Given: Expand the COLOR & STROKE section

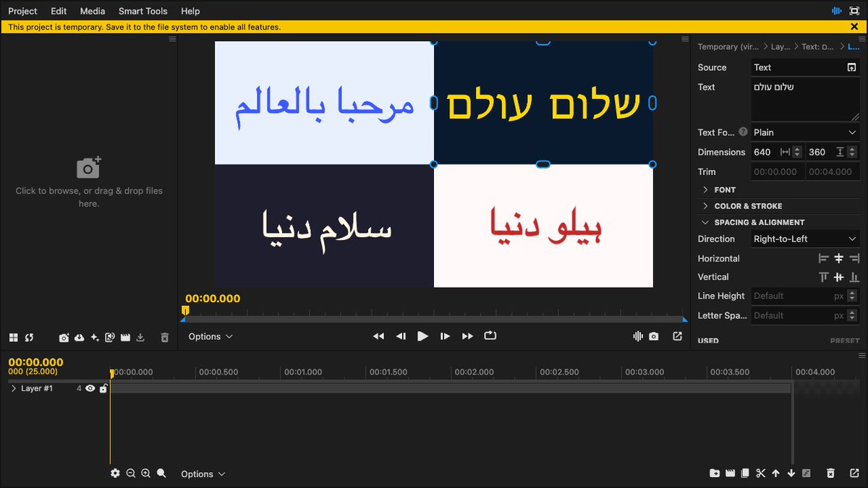Looking at the screenshot, I should pos(779,206).
